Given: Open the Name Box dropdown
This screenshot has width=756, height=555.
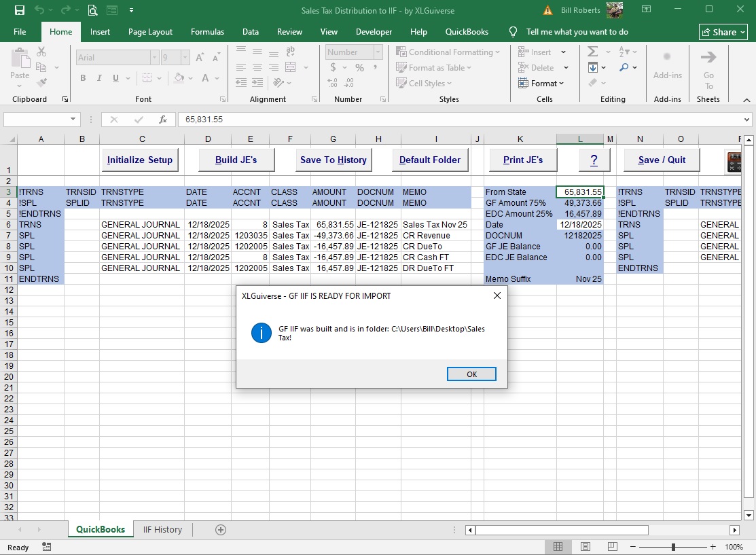Looking at the screenshot, I should coord(74,120).
